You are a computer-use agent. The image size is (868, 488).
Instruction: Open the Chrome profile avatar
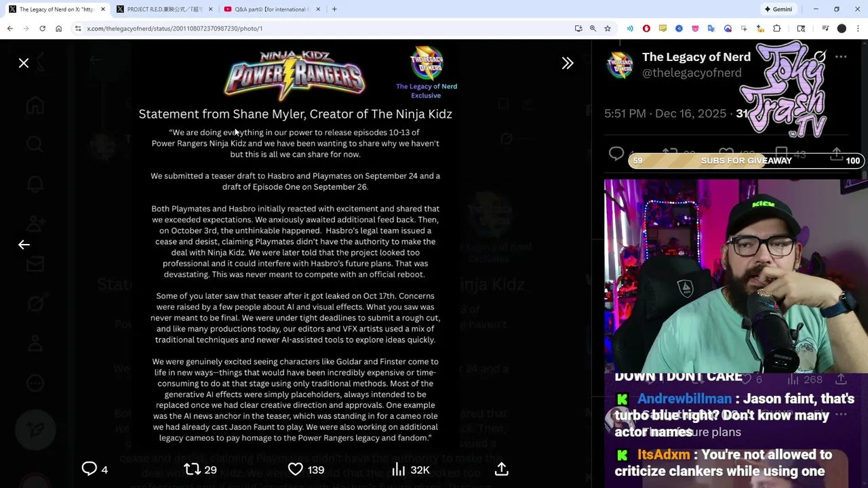tap(842, 28)
